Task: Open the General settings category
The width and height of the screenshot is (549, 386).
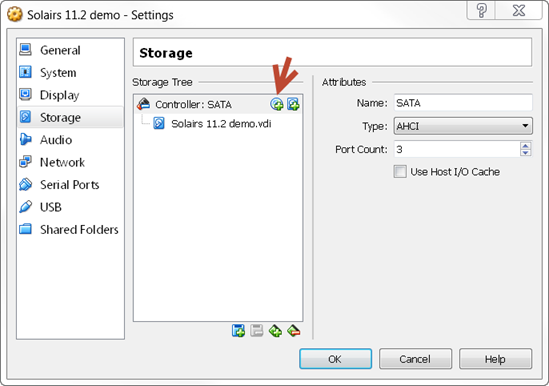Action: pyautogui.click(x=70, y=50)
